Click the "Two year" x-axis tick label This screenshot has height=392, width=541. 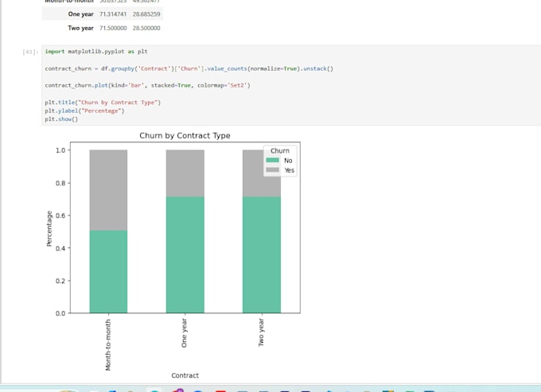pos(261,332)
